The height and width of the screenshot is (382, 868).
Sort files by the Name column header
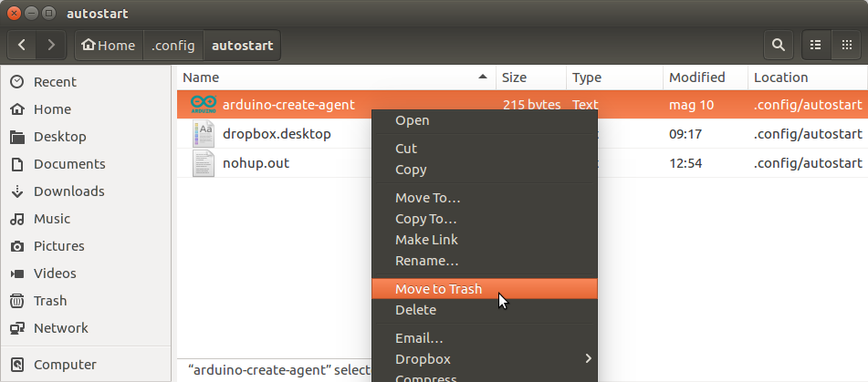pyautogui.click(x=337, y=77)
